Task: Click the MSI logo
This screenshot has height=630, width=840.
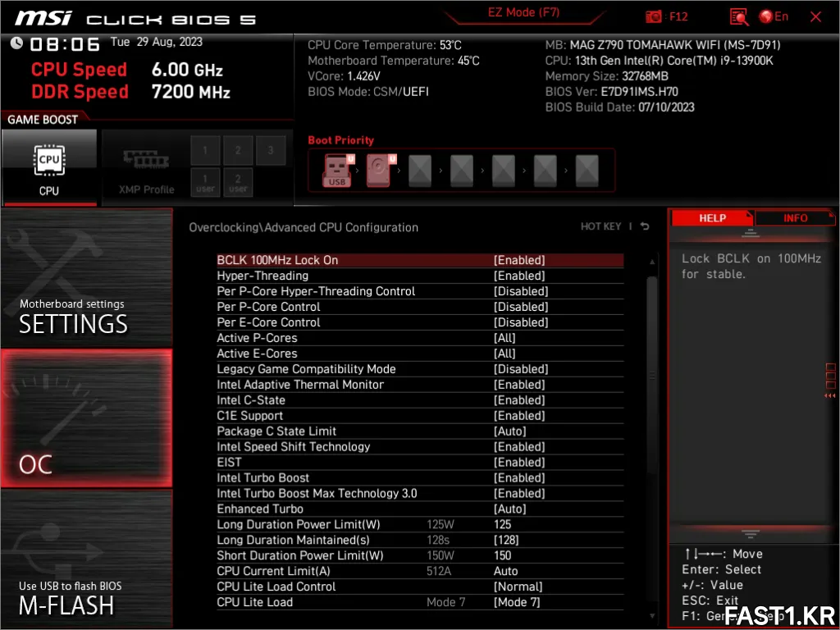Action: [43, 19]
